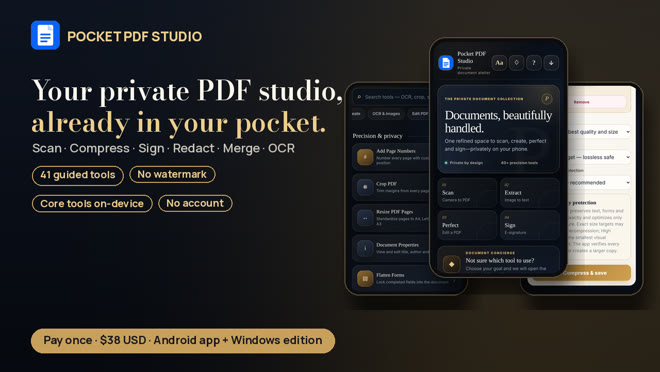Click the "No account" pill
Viewport: 660px width, 372px height.
pyautogui.click(x=195, y=203)
